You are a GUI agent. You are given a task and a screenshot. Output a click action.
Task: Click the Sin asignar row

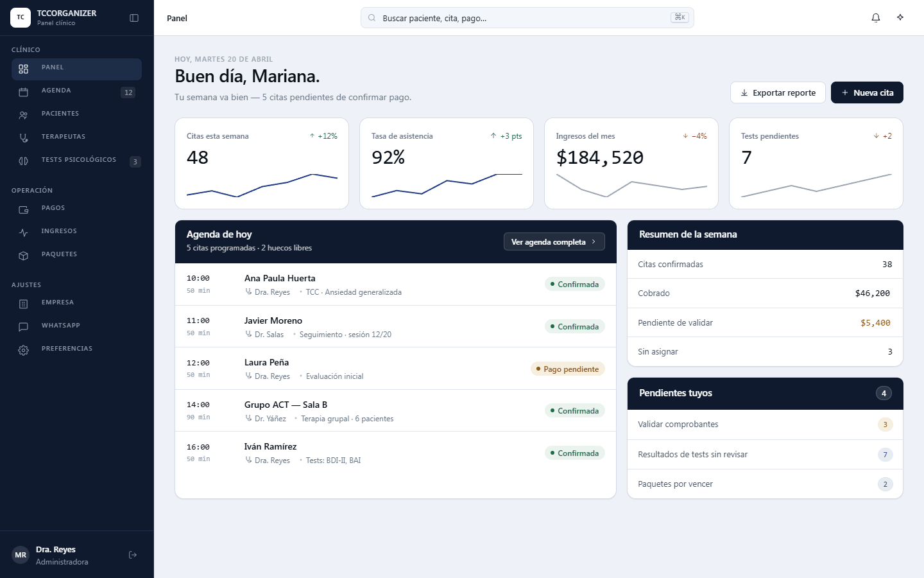tap(765, 352)
